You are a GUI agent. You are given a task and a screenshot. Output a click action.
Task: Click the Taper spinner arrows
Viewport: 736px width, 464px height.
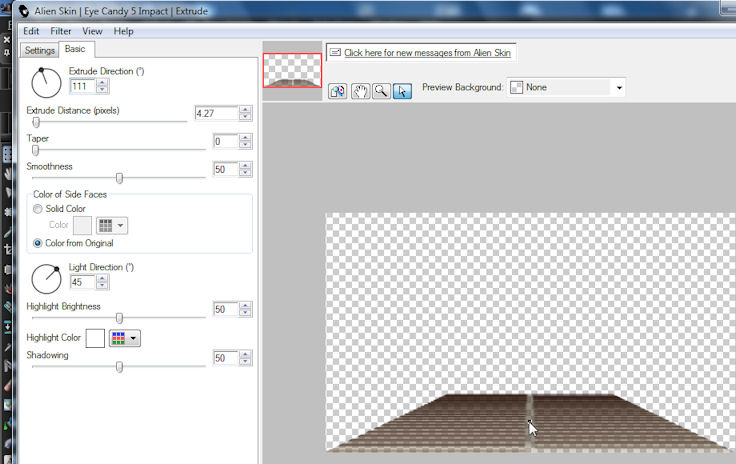tap(245, 142)
